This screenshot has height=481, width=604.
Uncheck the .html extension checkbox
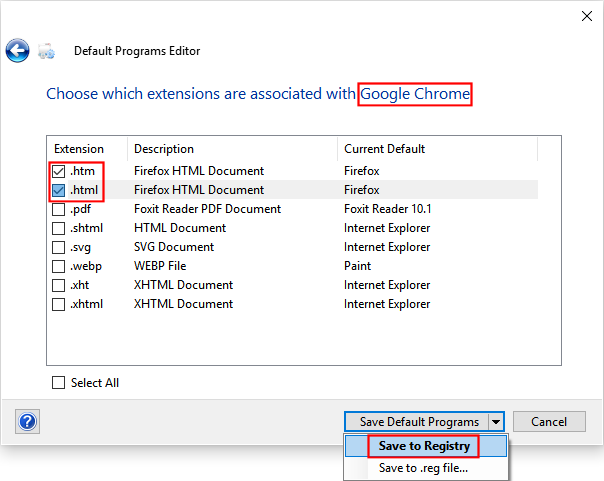59,190
